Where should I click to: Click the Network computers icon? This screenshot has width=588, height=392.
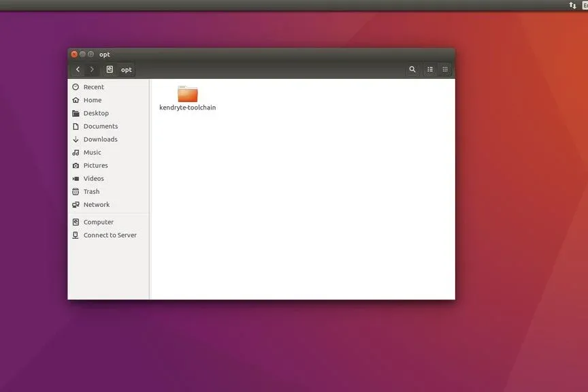click(76, 205)
